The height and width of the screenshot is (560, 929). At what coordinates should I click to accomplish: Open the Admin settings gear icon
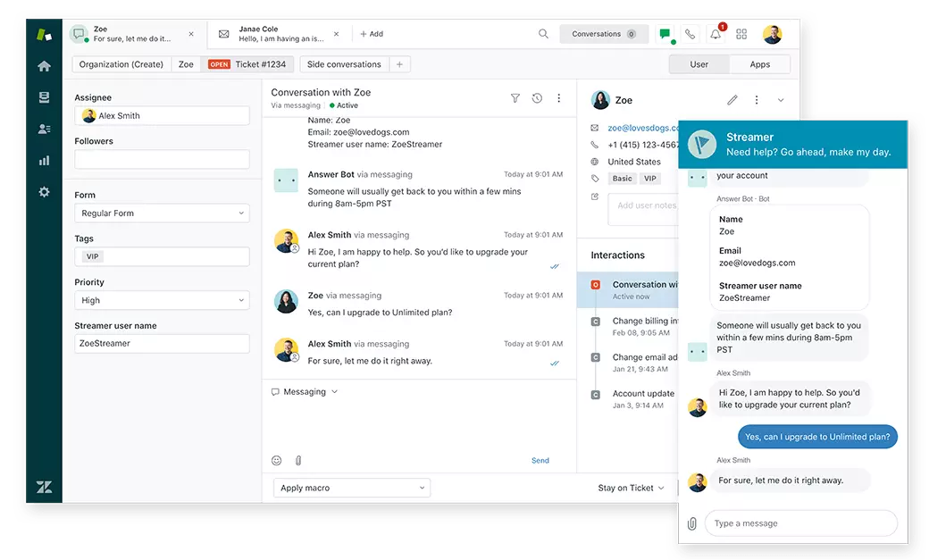coord(43,191)
